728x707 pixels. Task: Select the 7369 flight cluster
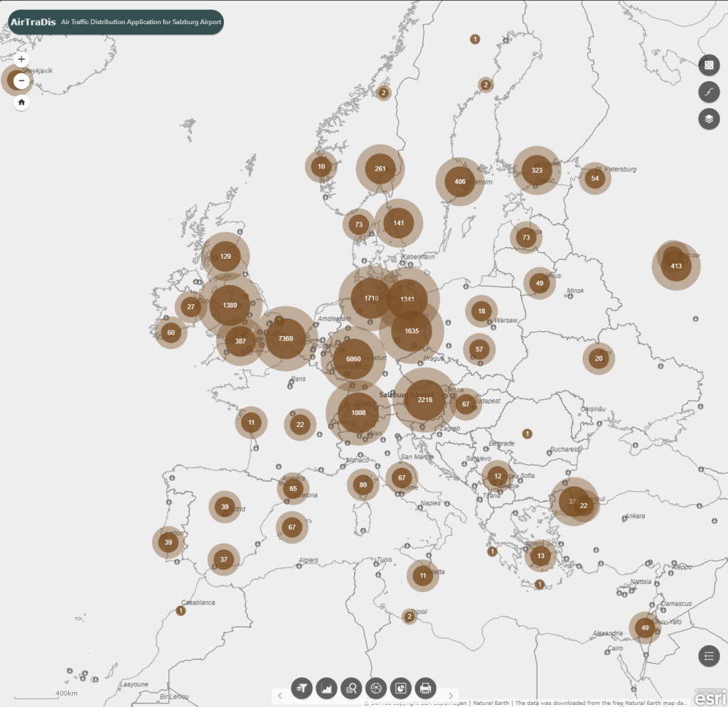click(x=286, y=339)
